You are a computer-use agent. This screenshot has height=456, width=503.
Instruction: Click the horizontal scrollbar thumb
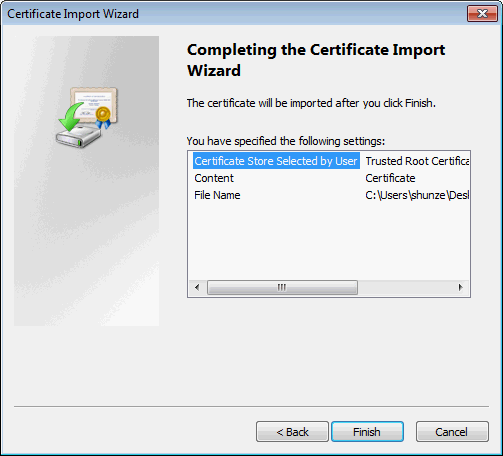282,287
